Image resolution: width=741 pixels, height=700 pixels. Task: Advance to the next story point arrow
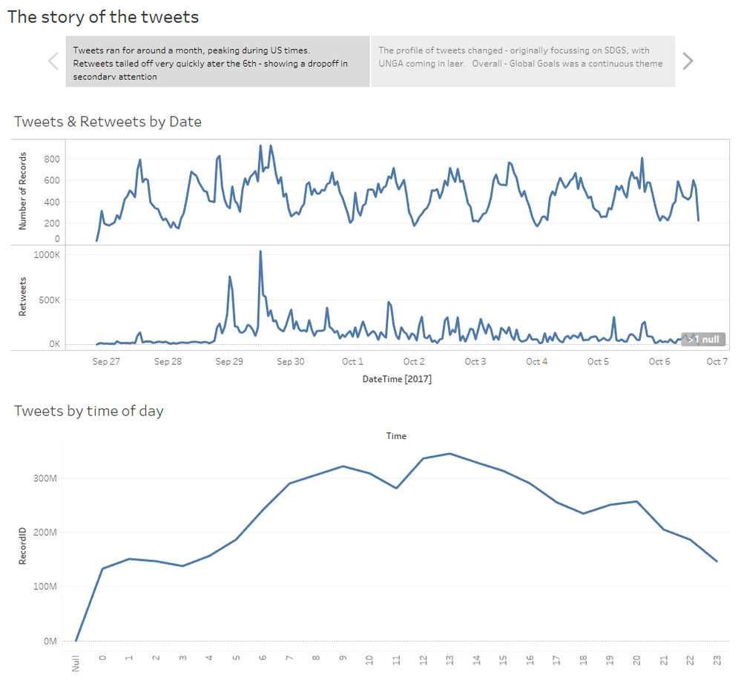(x=688, y=61)
